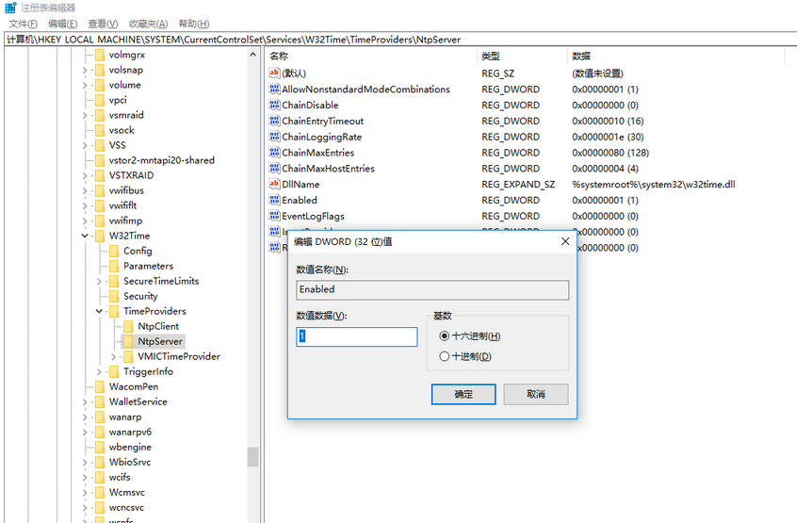Click the DWORD icon for AllowNonstandardModeCombinations

[x=274, y=90]
